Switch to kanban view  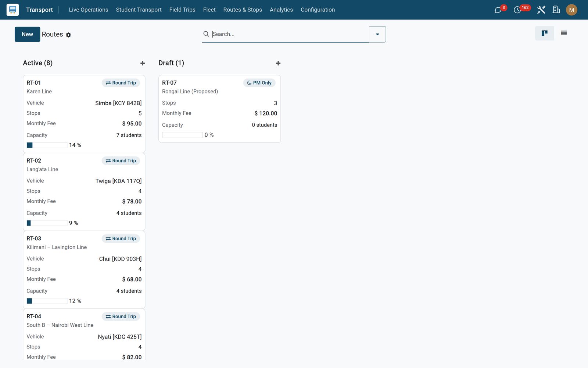pos(545,33)
